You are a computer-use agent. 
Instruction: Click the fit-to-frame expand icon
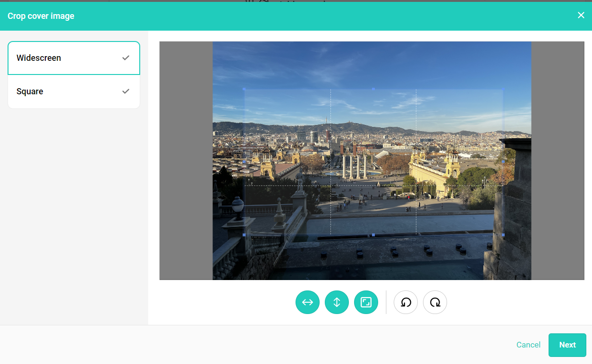pyautogui.click(x=366, y=302)
